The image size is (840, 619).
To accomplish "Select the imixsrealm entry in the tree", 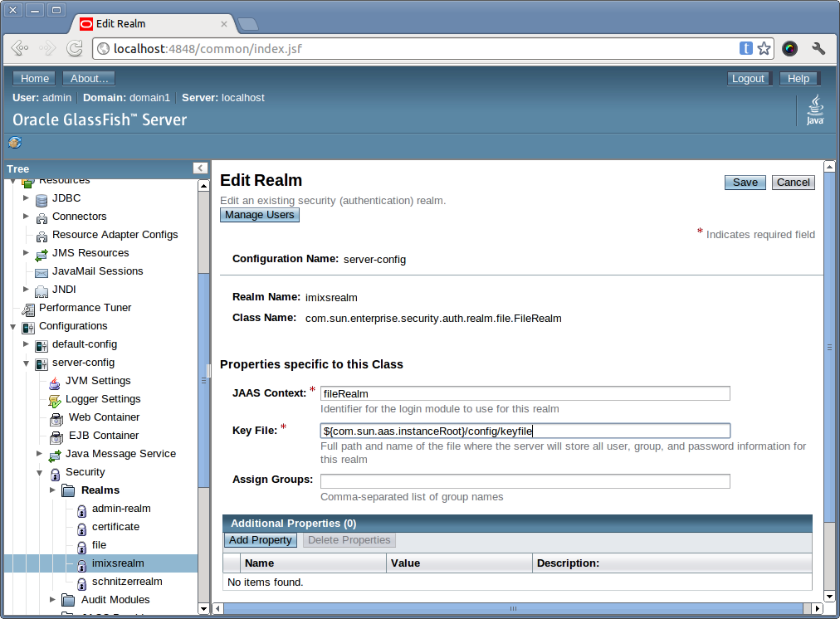I will pyautogui.click(x=118, y=563).
